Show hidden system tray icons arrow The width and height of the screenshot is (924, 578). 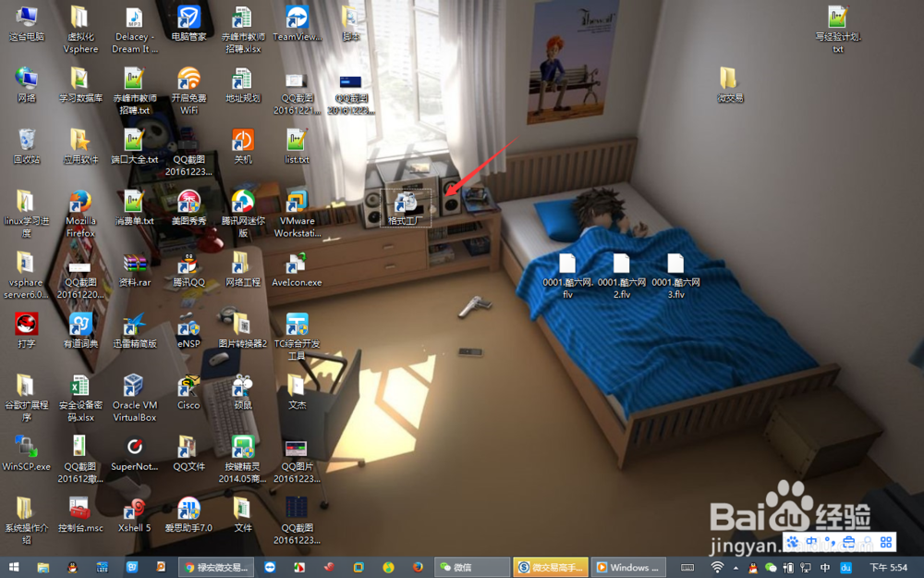[736, 568]
